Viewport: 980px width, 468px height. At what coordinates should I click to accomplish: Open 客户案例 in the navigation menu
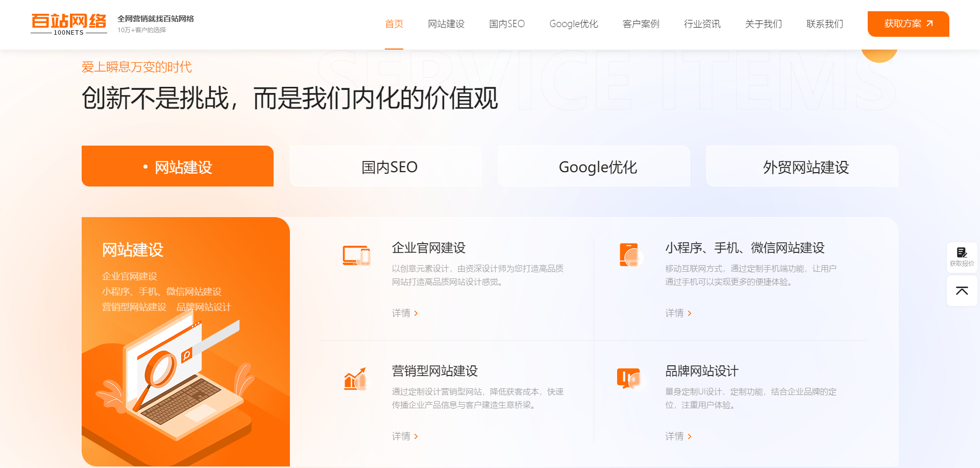coord(641,24)
